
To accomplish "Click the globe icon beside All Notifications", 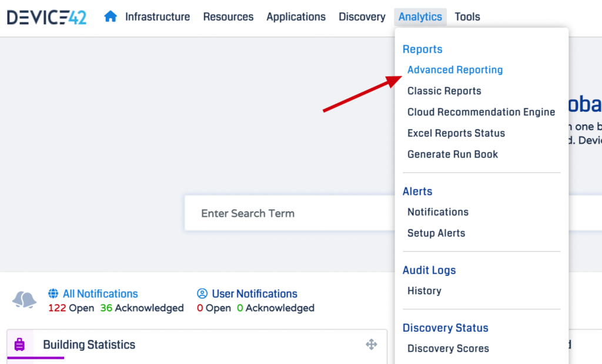I will (x=53, y=294).
